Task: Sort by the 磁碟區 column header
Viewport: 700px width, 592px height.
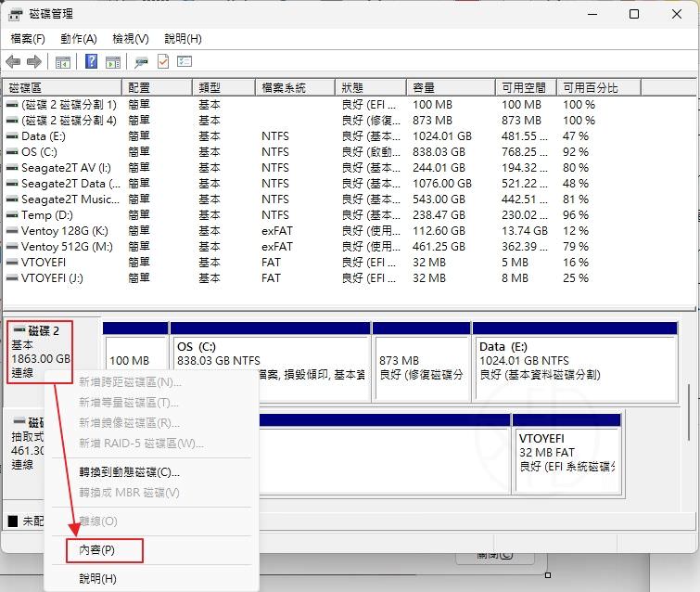Action: click(62, 87)
